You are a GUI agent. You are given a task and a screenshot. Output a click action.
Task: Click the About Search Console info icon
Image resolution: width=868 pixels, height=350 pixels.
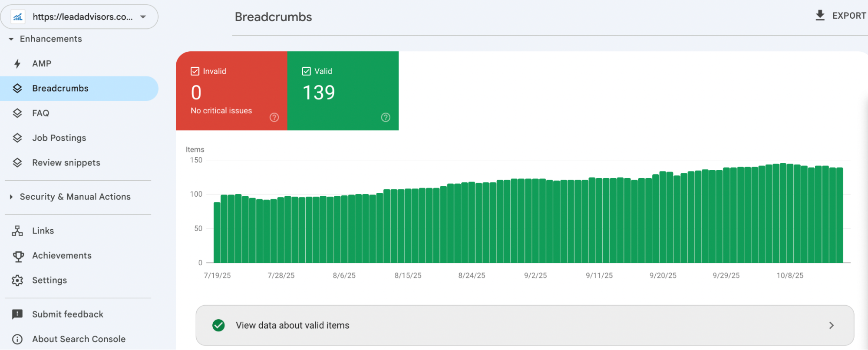point(17,339)
